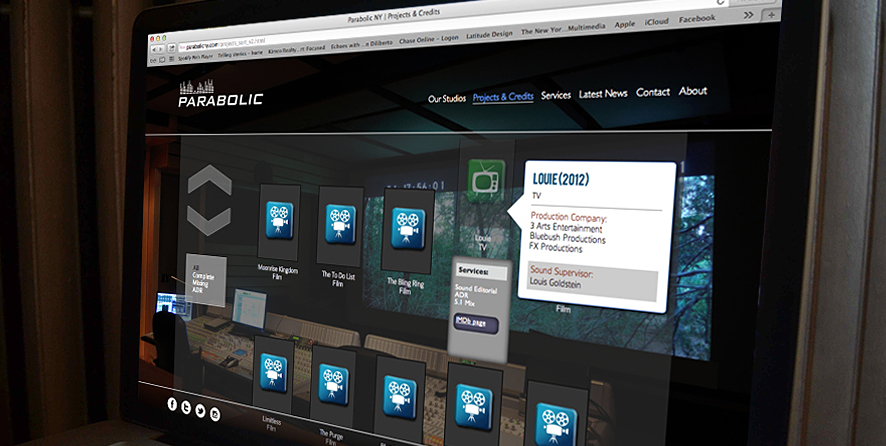Click the iCloud bookmark

[x=657, y=22]
